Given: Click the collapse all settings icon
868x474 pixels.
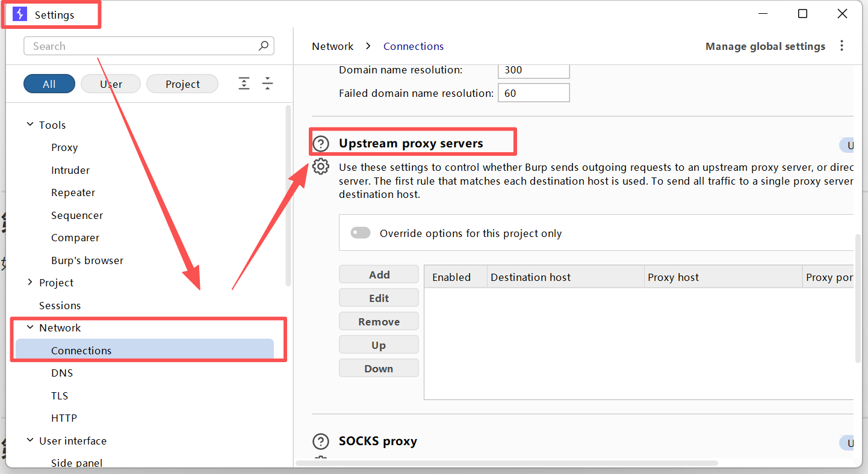Looking at the screenshot, I should (268, 84).
